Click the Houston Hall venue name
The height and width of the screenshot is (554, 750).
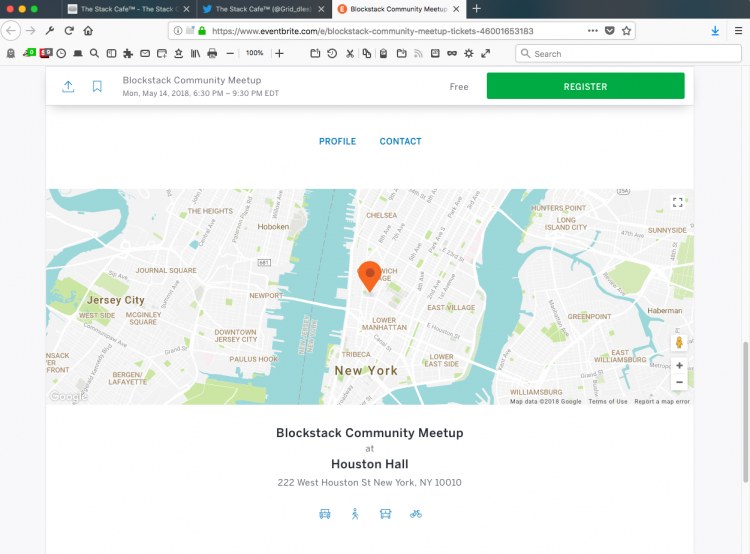point(370,464)
